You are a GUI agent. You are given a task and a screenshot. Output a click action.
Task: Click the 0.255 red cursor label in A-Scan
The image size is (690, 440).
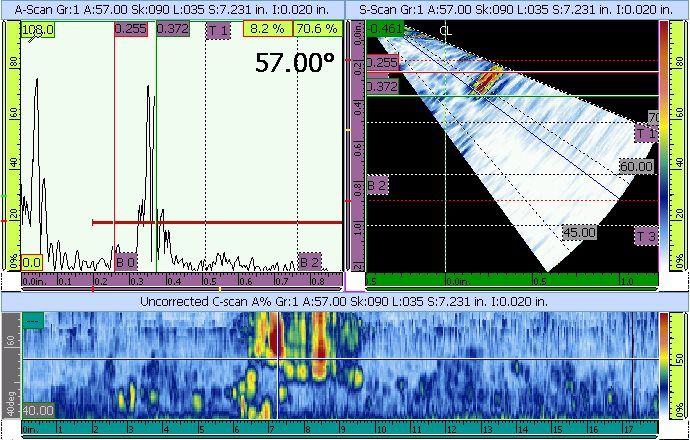pyautogui.click(x=131, y=29)
